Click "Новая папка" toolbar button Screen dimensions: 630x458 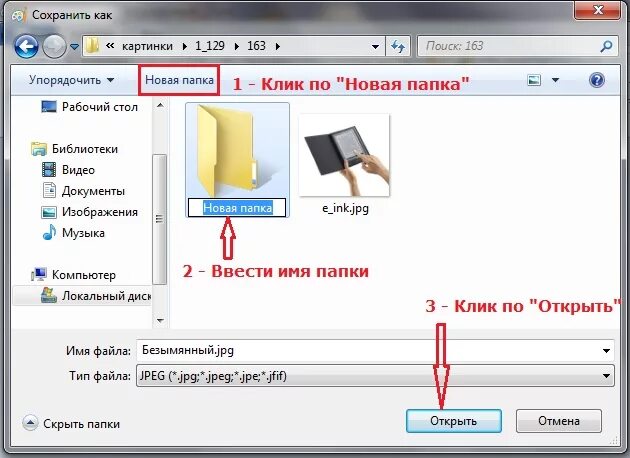click(x=179, y=80)
